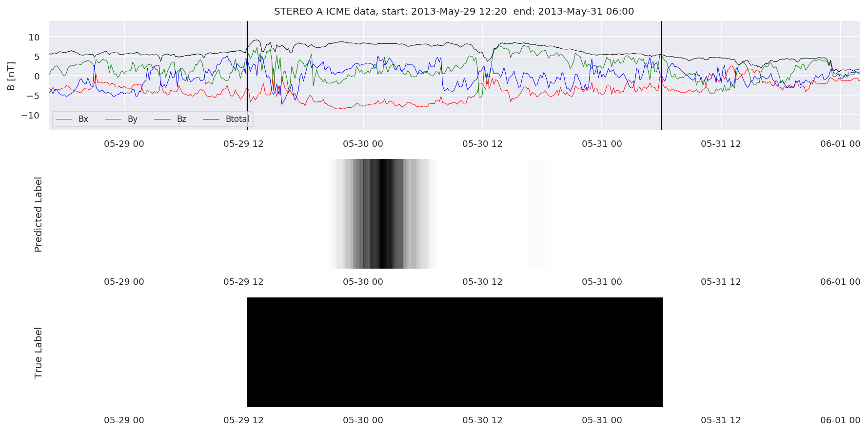The image size is (868, 432).
Task: Click '05-29 12' tick under True Label panel
Action: pos(244,420)
